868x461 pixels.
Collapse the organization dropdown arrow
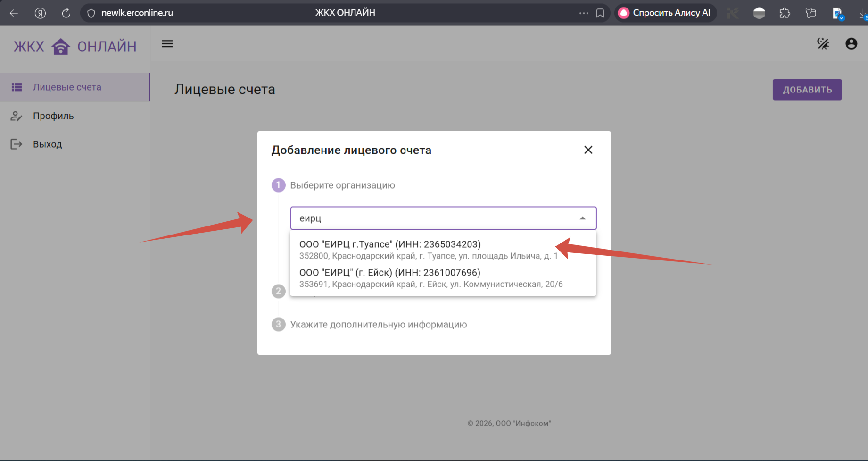point(583,218)
